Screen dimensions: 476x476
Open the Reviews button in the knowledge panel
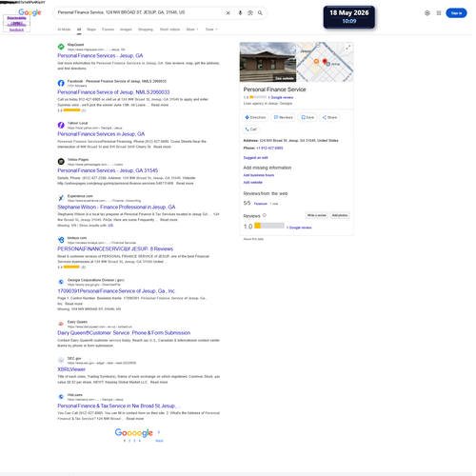coord(283,117)
